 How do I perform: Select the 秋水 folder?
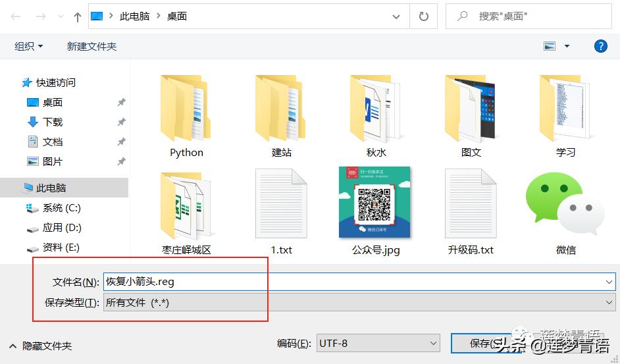[x=376, y=117]
